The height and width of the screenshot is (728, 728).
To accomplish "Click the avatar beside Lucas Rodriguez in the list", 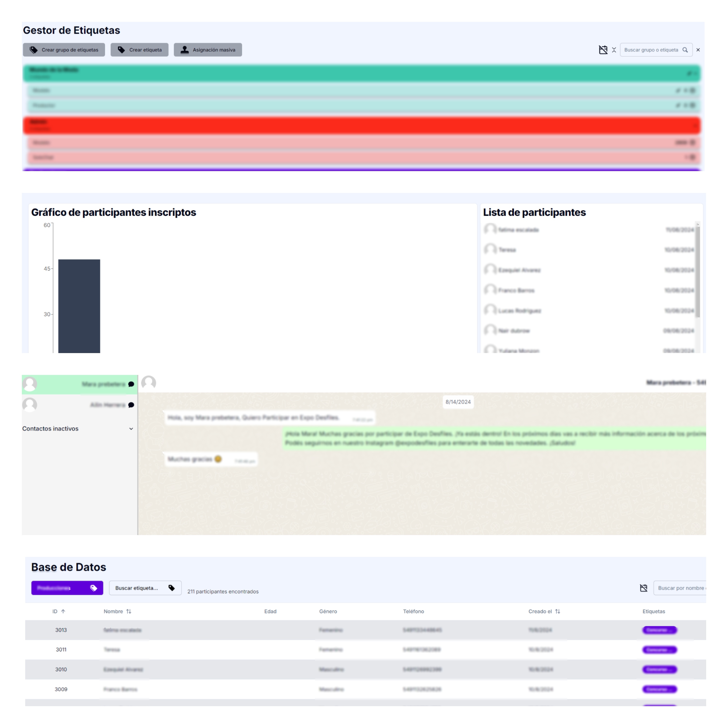I will click(490, 311).
